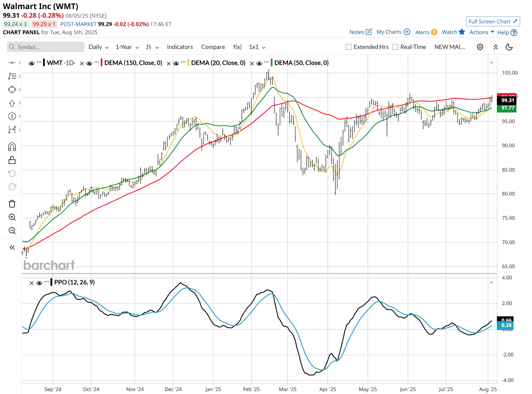Zoom in on the chart
Screen dimensions: 532x394
click(12, 217)
